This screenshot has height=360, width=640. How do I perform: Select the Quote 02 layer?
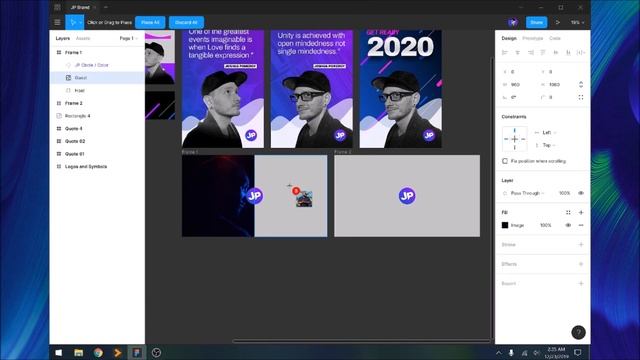pos(97,141)
